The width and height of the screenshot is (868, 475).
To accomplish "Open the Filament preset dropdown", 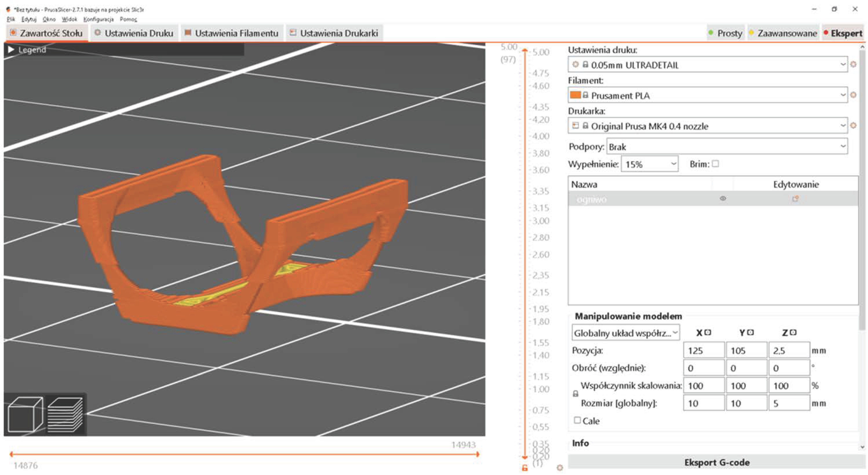I will click(x=708, y=95).
